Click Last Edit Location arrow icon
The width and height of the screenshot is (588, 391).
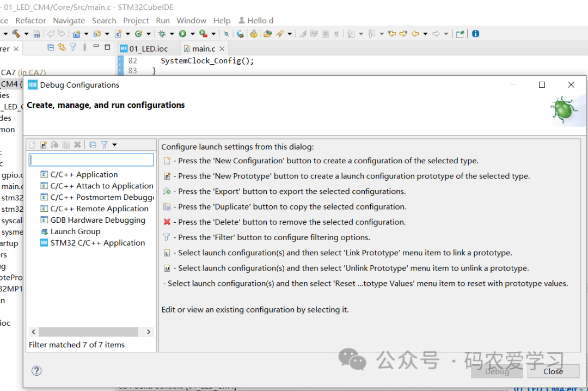pos(392,34)
